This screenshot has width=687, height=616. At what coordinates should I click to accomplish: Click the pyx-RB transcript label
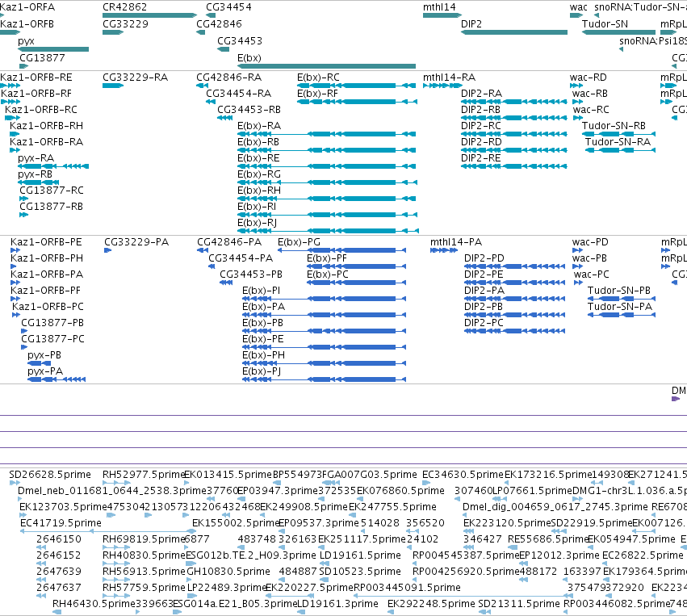(x=35, y=174)
